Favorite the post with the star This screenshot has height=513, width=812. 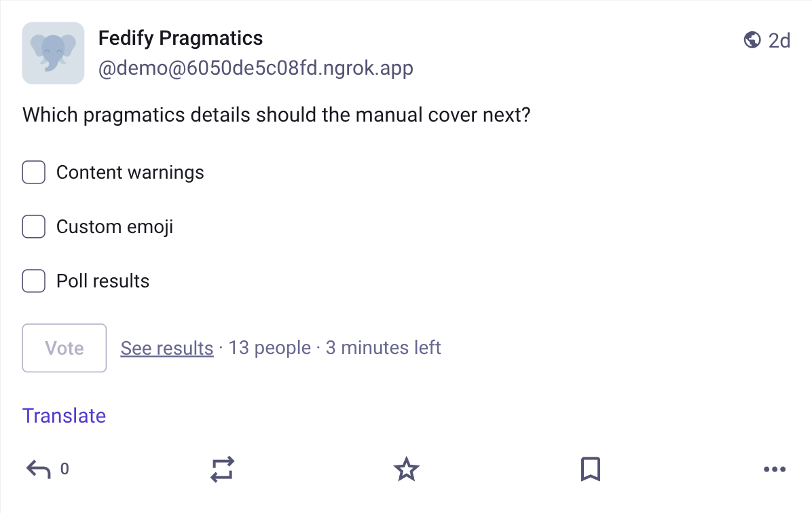(x=405, y=469)
